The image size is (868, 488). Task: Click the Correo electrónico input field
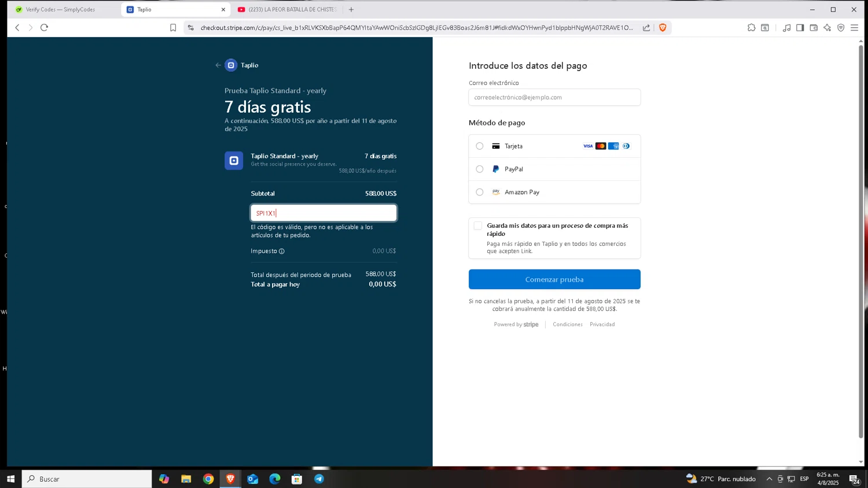click(554, 97)
